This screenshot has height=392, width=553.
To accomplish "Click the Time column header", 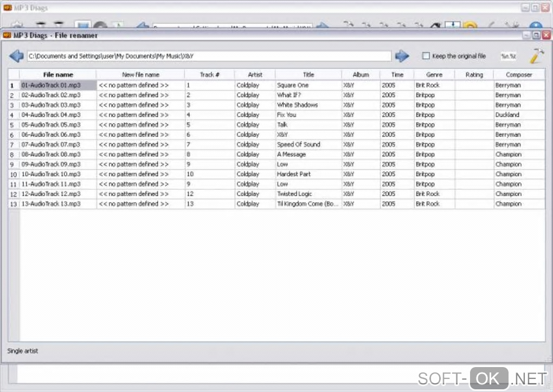I will point(397,74).
